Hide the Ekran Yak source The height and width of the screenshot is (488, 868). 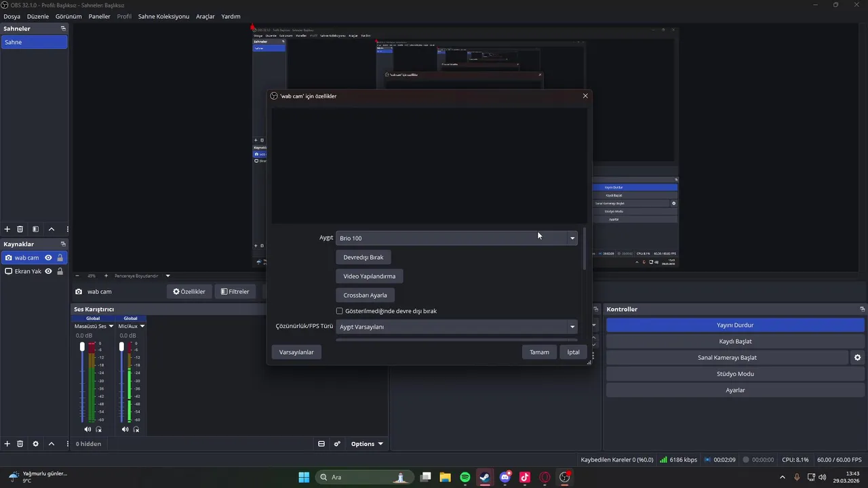point(48,271)
